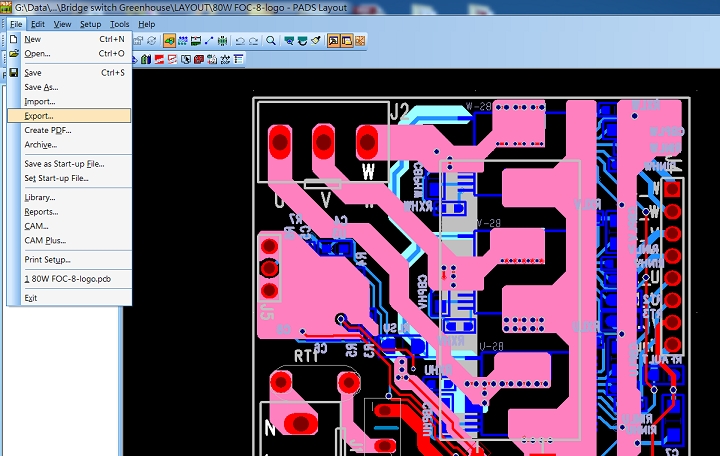Select Print Setup... item
Viewport: 720px width, 456px height.
click(47, 259)
